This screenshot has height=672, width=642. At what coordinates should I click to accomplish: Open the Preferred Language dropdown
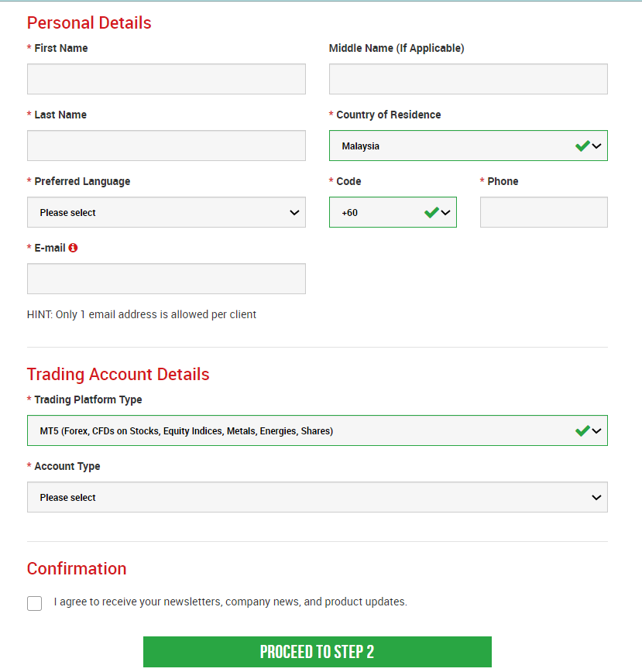(167, 212)
